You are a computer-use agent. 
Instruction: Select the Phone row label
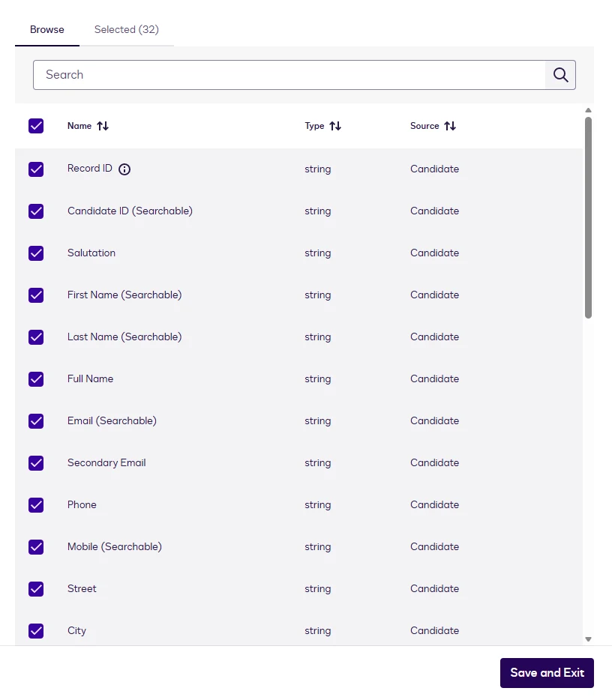click(x=82, y=505)
